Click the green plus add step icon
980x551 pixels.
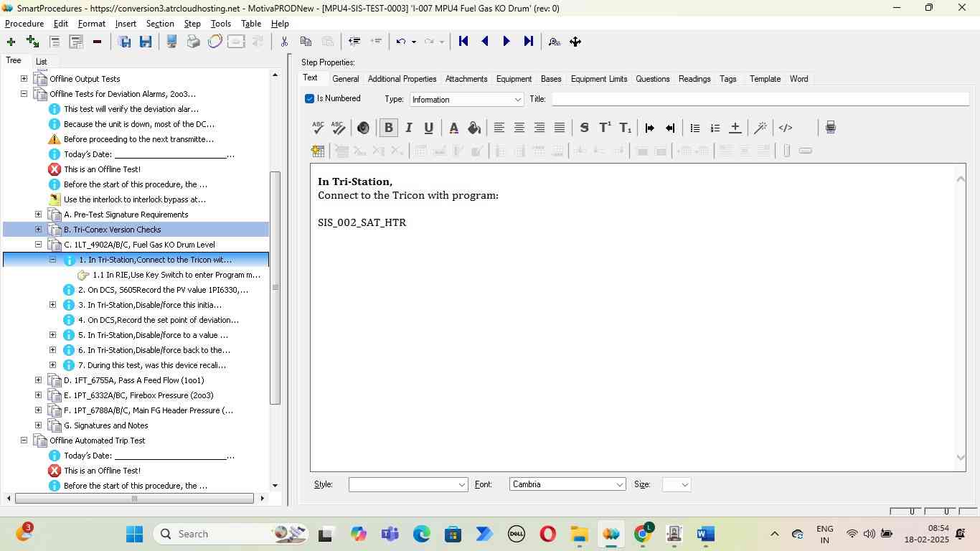click(11, 42)
